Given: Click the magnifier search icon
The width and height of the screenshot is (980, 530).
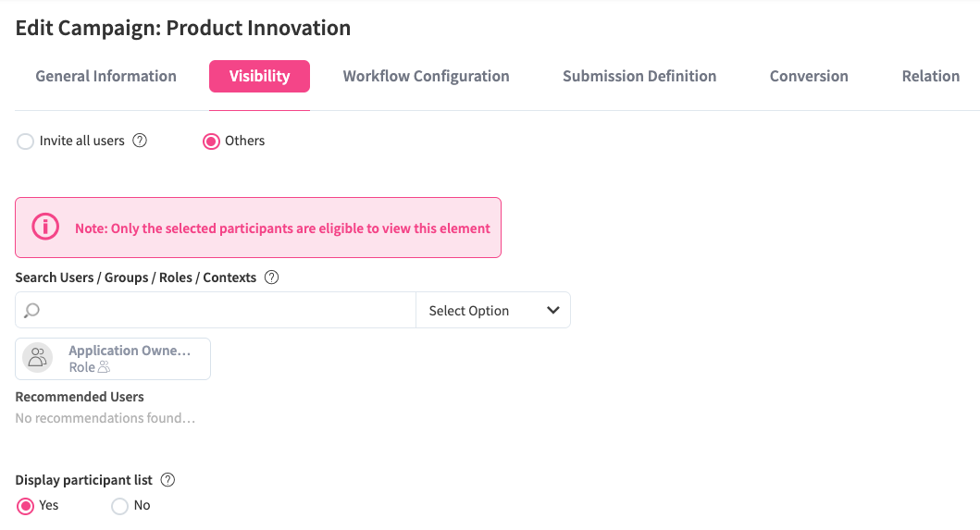Looking at the screenshot, I should pos(32,311).
